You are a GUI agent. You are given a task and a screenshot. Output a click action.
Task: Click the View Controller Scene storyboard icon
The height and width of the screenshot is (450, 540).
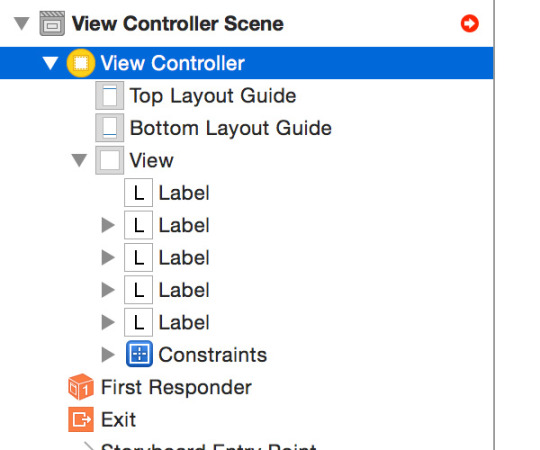click(x=52, y=24)
